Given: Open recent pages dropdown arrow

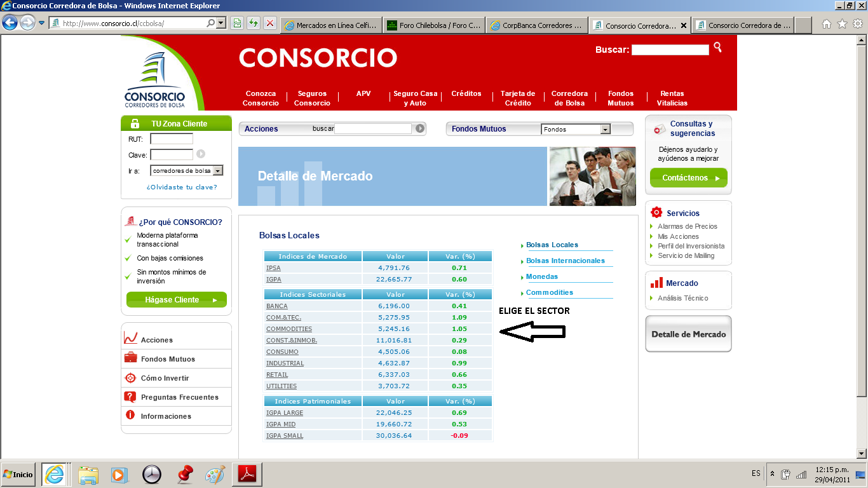Looking at the screenshot, I should 42,23.
